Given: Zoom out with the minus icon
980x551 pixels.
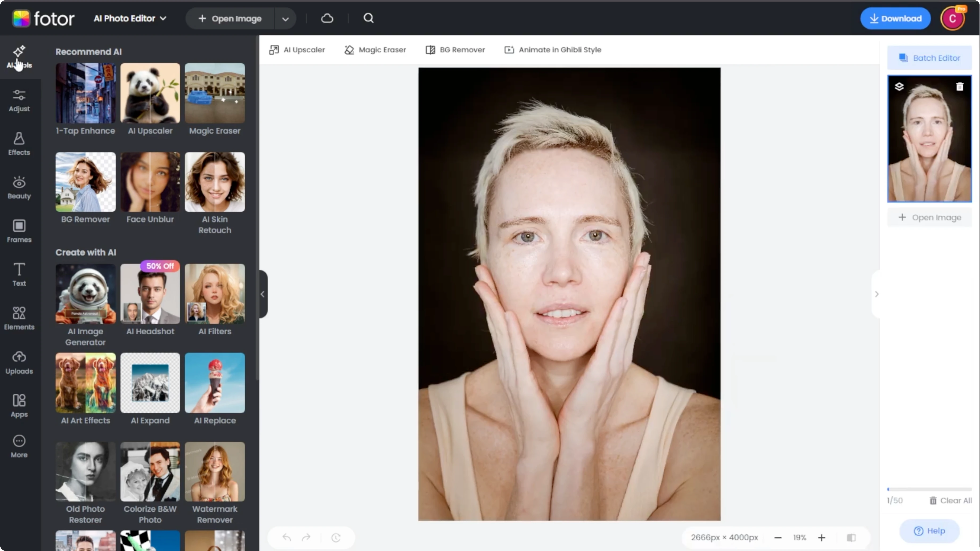Looking at the screenshot, I should click(778, 537).
